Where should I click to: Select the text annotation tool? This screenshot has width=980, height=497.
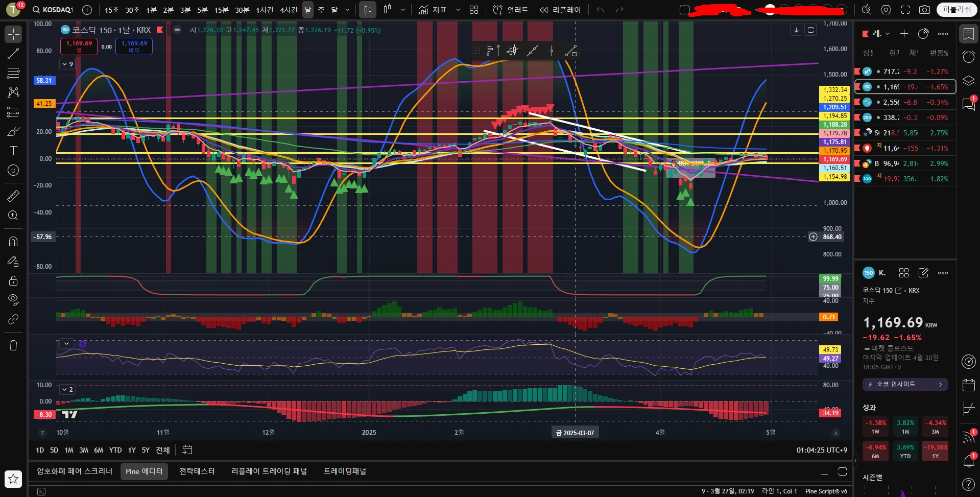[13, 151]
